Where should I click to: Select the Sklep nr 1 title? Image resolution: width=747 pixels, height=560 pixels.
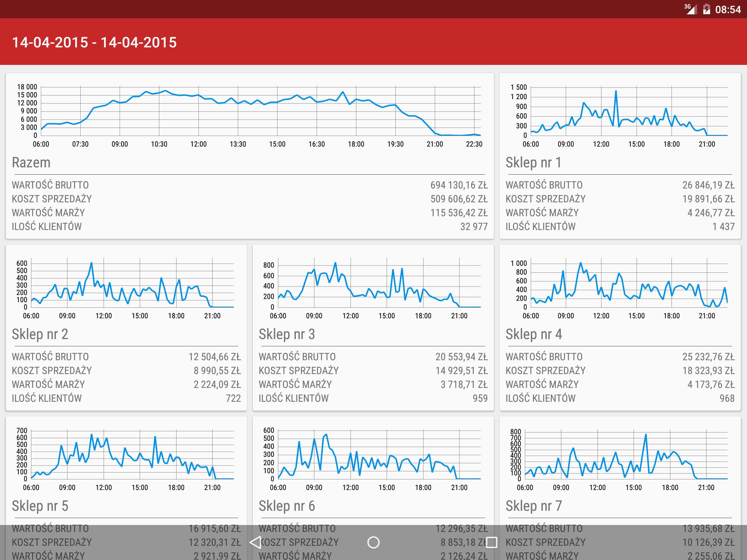click(x=534, y=162)
